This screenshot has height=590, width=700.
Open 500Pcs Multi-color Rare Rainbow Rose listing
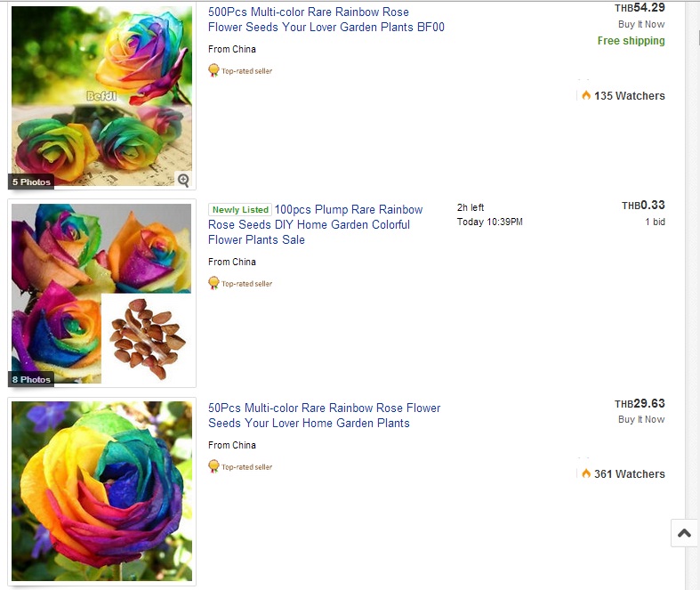(326, 20)
